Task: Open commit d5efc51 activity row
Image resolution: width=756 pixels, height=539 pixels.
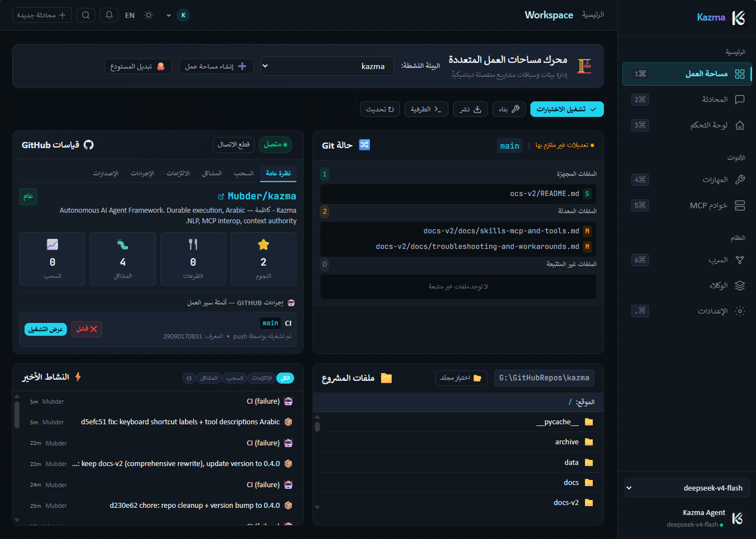Action: point(162,422)
